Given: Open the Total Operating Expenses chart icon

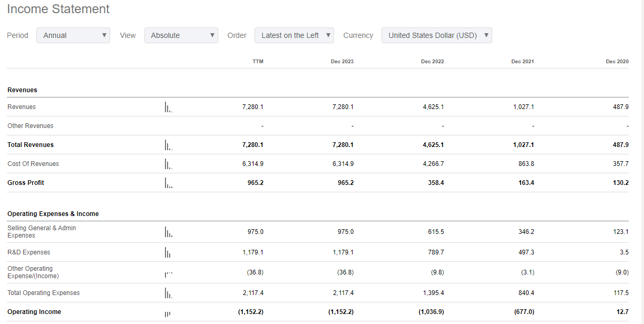Looking at the screenshot, I should click(168, 293).
